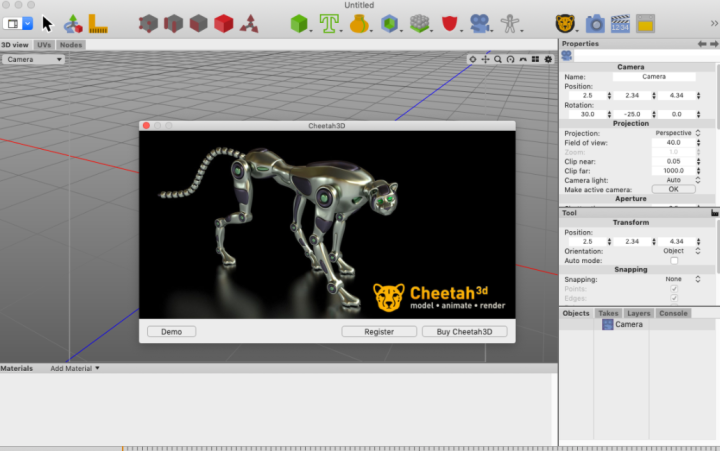This screenshot has width=720, height=451.
Task: Render animation with clapperboard icon
Action: point(620,23)
